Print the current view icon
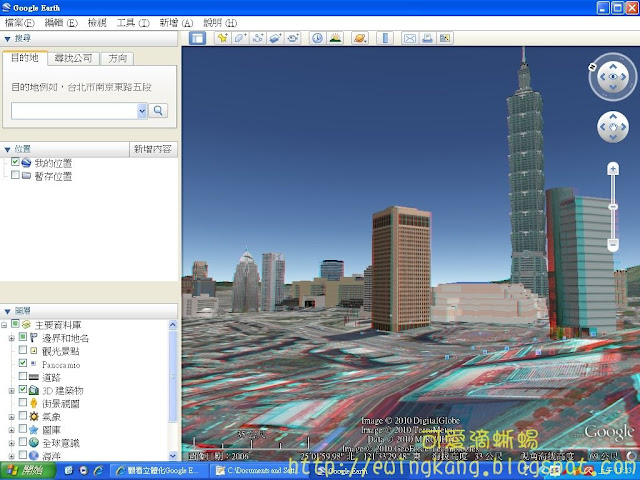This screenshot has width=640, height=480. 427,38
